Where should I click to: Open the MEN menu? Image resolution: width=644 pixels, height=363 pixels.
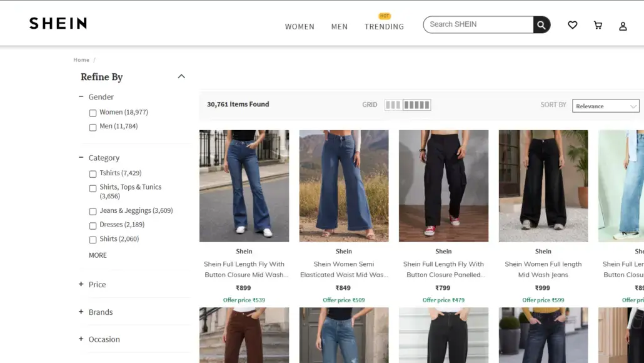(340, 27)
